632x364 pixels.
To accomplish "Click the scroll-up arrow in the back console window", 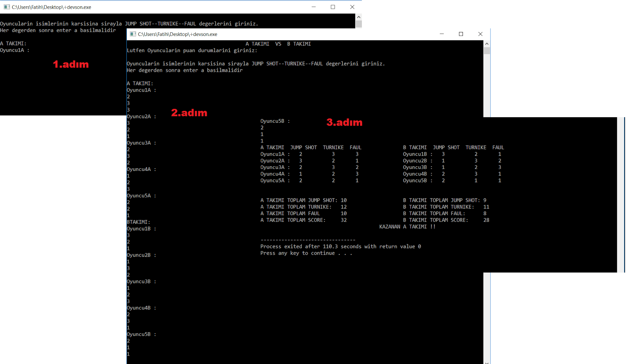I will point(359,17).
